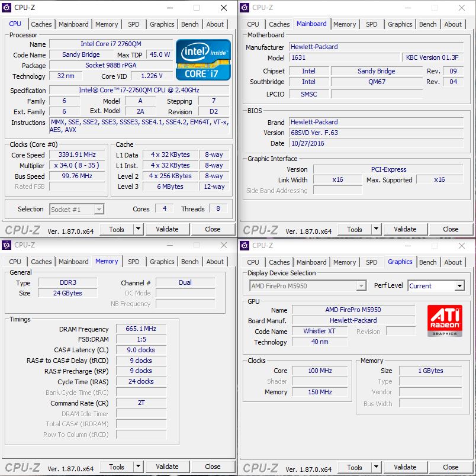Click the Specification field i7-2760QM CPU @ 2.40GHz
476x476 pixels.
pos(139,90)
